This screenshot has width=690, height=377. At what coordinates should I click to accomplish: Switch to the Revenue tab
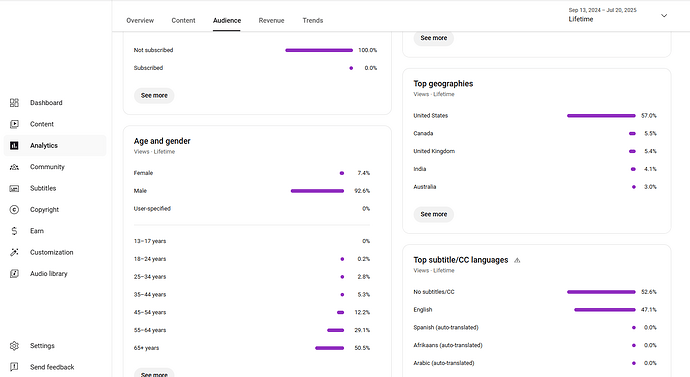tap(272, 20)
